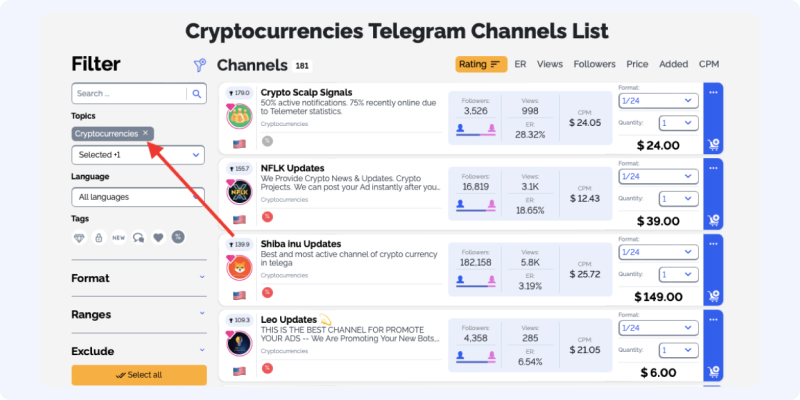Add Shiba inu Updates to cart
The width and height of the screenshot is (800, 400).
pos(713,296)
